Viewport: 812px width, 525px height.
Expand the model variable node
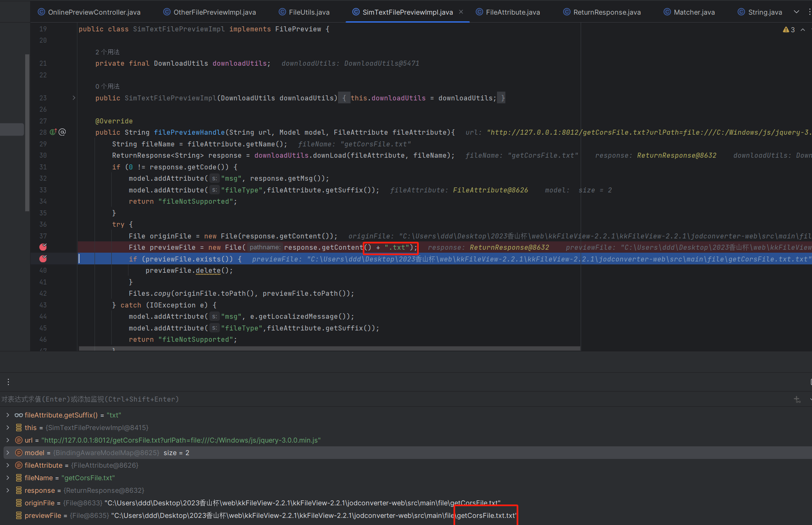coord(8,453)
